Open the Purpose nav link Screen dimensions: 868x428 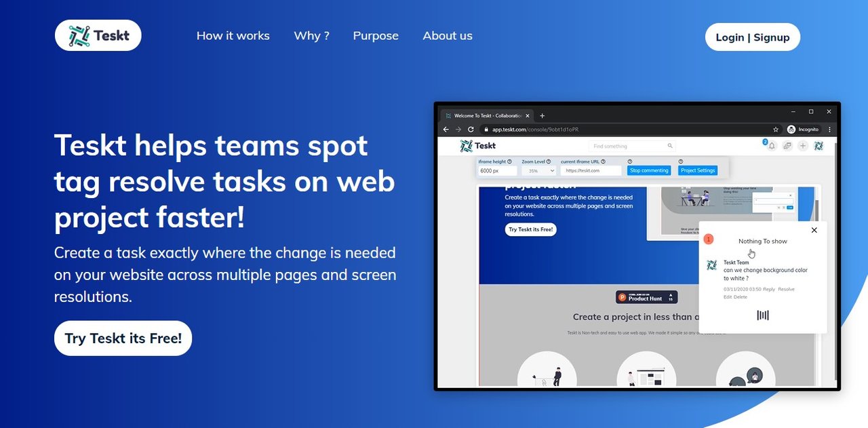tap(376, 36)
